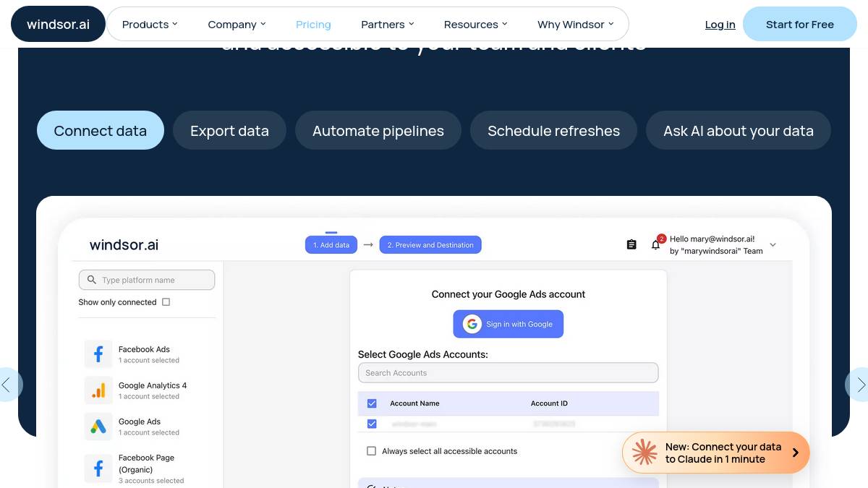
Task: Click the Search Accounts input field
Action: (x=509, y=373)
